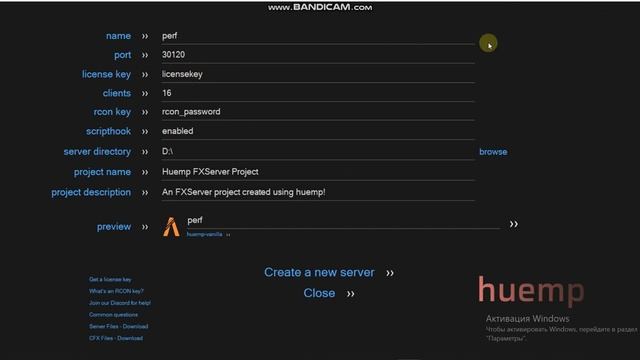Click the chevrons beside the license key label
This screenshot has height=360, width=640.
(145, 75)
